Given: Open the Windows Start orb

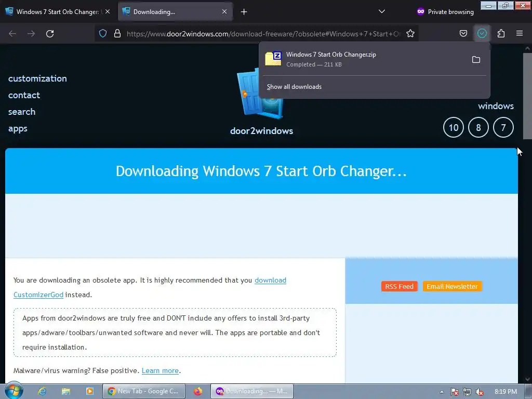Looking at the screenshot, I should click(13, 391).
